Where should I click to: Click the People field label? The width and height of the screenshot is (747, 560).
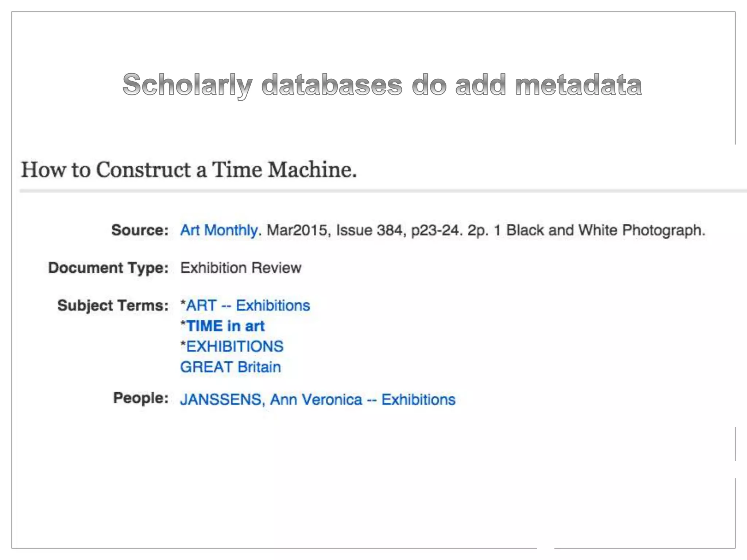[x=140, y=398]
